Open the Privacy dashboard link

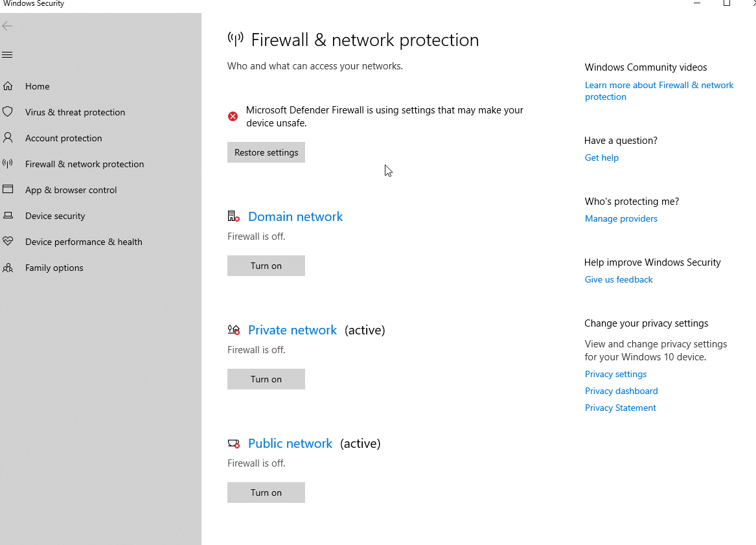point(621,391)
